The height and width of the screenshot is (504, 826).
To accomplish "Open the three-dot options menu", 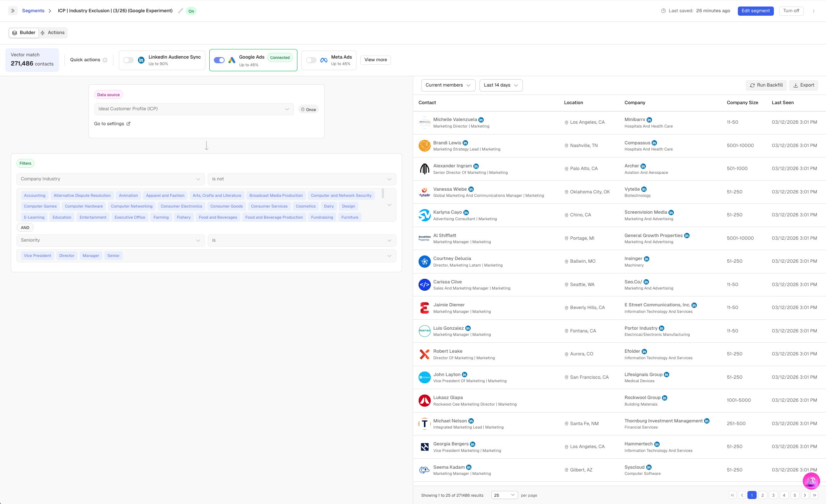I will [813, 11].
